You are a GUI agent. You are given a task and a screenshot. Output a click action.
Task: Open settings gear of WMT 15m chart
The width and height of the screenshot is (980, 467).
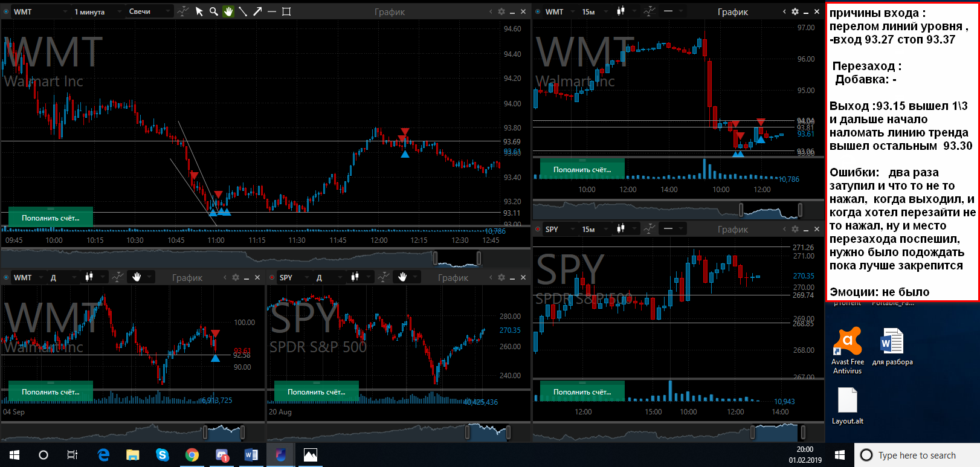point(795,11)
